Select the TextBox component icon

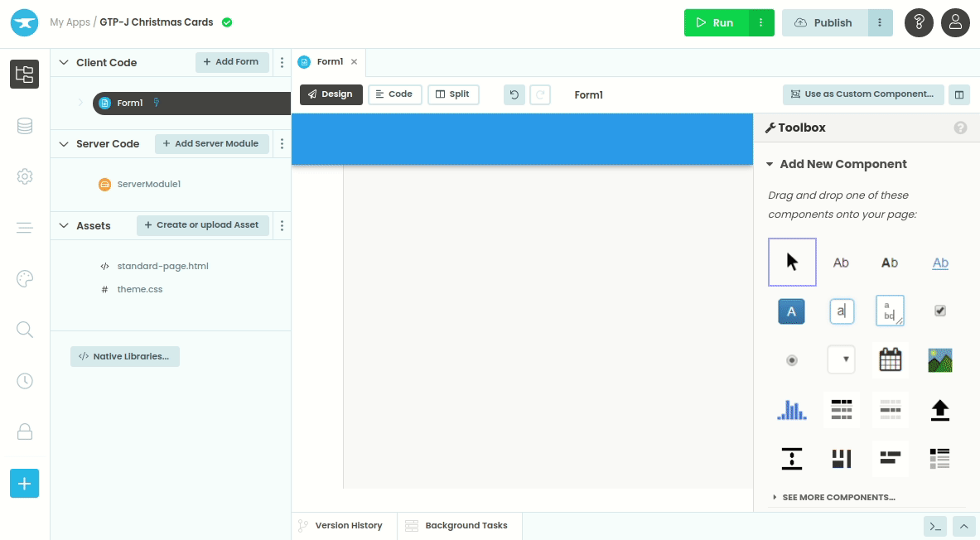(842, 311)
